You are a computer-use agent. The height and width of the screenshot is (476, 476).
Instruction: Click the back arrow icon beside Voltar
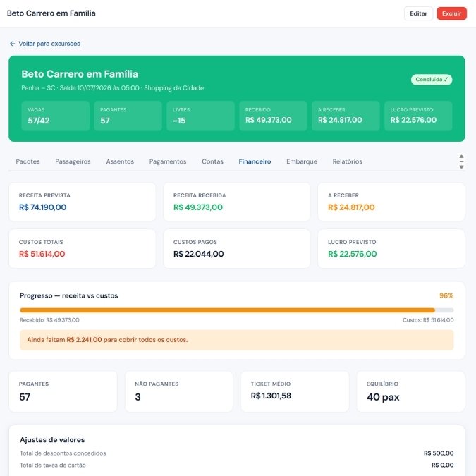point(13,44)
